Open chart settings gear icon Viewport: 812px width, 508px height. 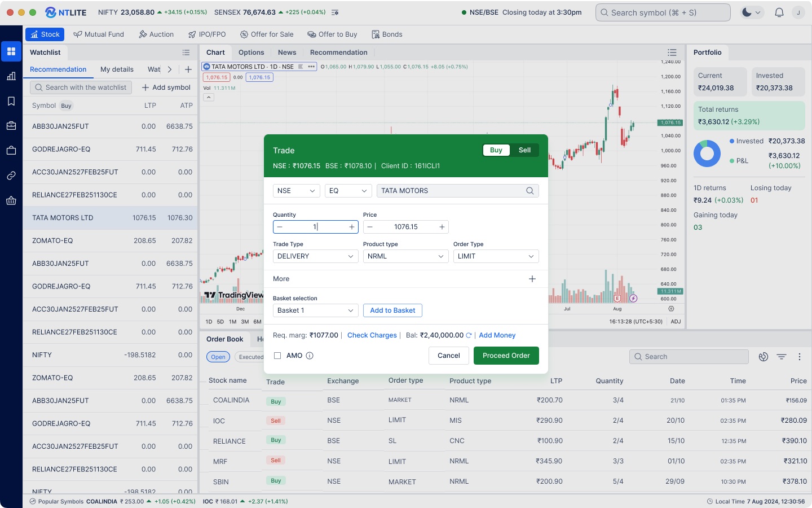click(671, 309)
